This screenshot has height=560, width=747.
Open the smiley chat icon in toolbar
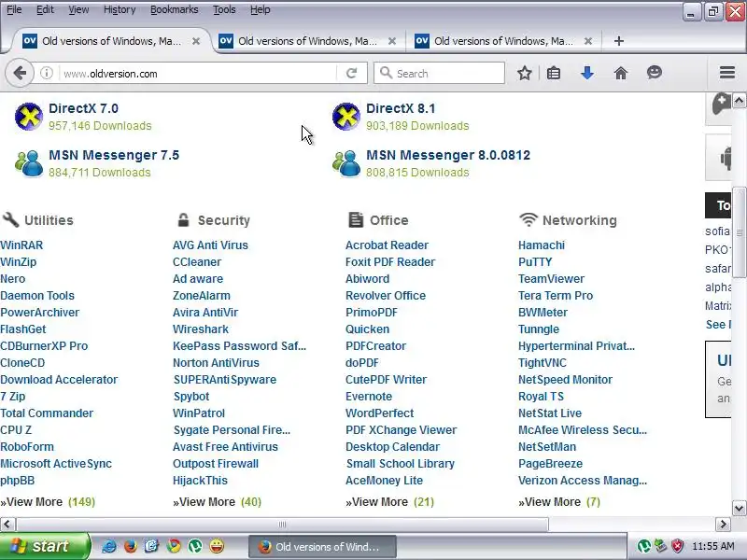(x=655, y=73)
